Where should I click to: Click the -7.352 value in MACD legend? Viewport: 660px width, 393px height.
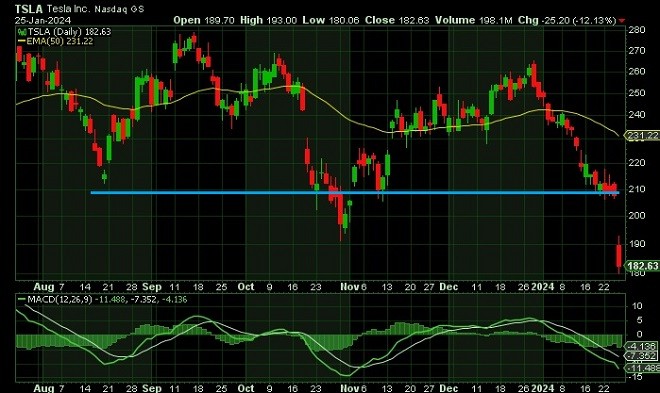[x=143, y=300]
